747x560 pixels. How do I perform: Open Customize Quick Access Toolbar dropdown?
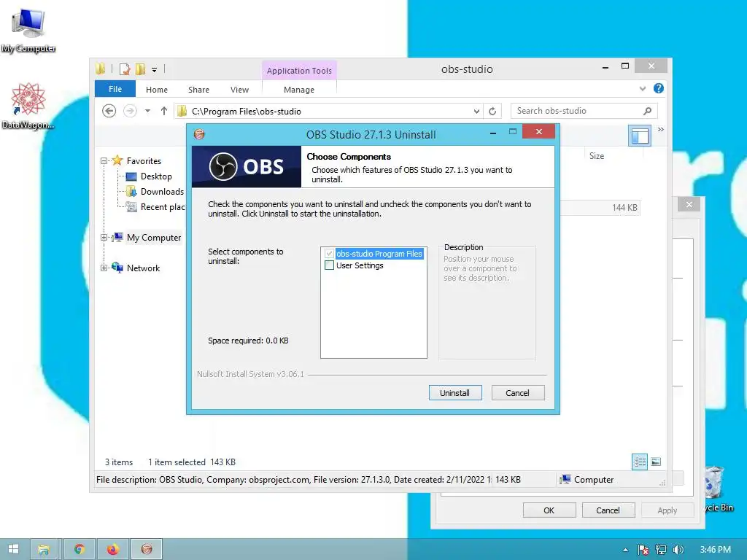(x=155, y=69)
